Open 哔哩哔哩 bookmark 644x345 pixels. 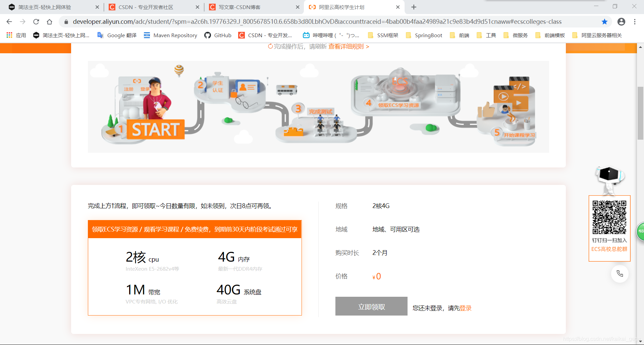coord(331,35)
